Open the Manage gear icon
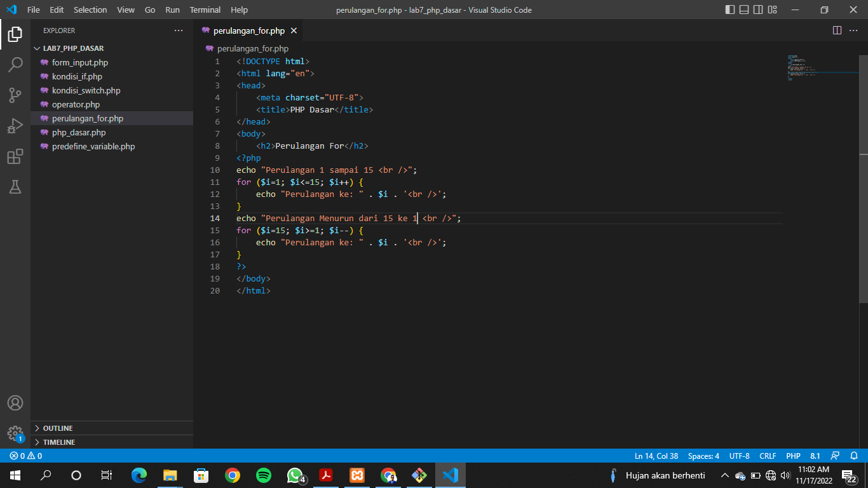The image size is (868, 488). point(15,433)
